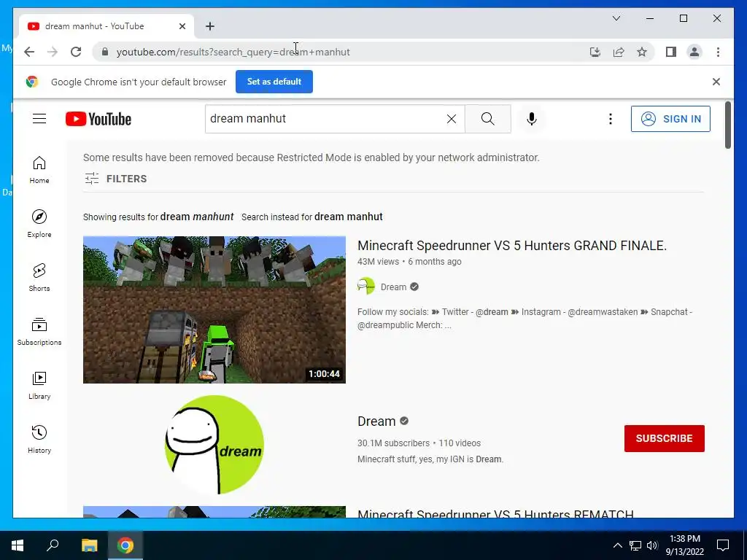Select the dream manhut - YouTube tab

[x=107, y=26]
